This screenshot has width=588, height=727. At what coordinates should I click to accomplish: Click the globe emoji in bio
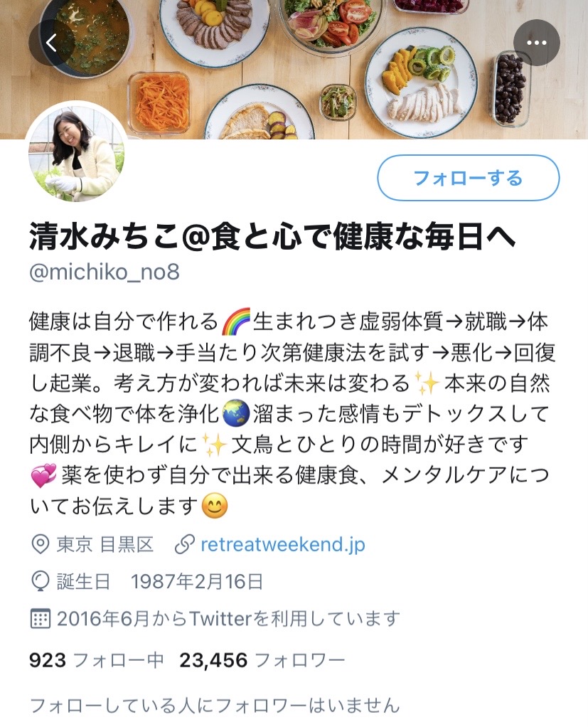[x=236, y=413]
